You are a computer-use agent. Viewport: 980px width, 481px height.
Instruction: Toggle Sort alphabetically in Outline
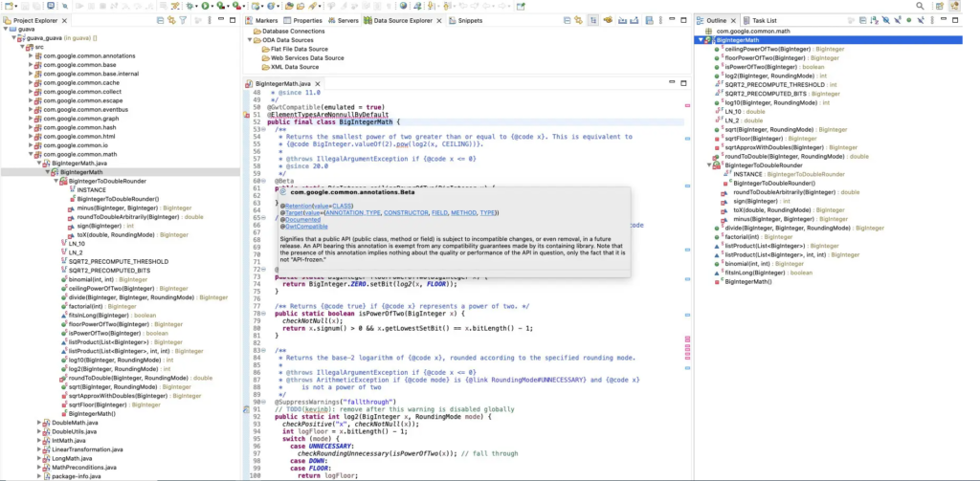874,20
